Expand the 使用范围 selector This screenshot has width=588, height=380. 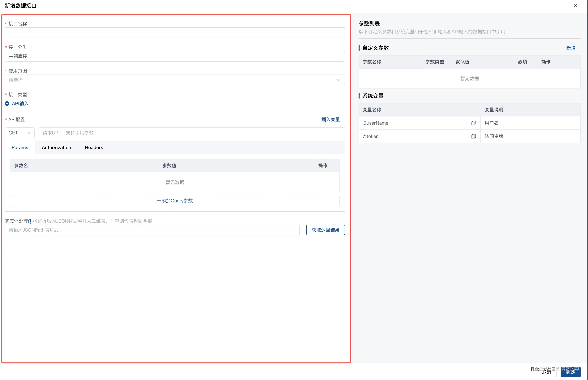[x=174, y=80]
